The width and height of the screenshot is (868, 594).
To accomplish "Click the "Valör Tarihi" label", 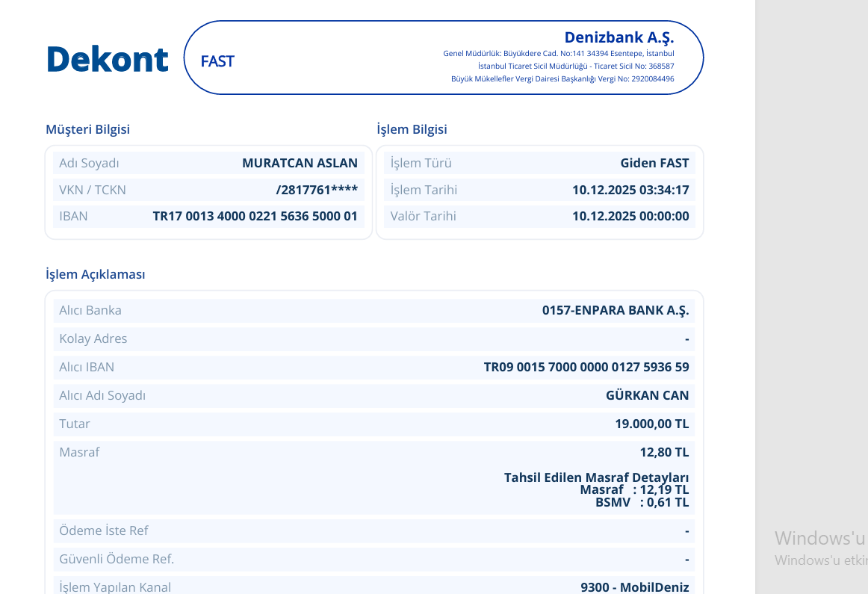I will (x=424, y=217).
